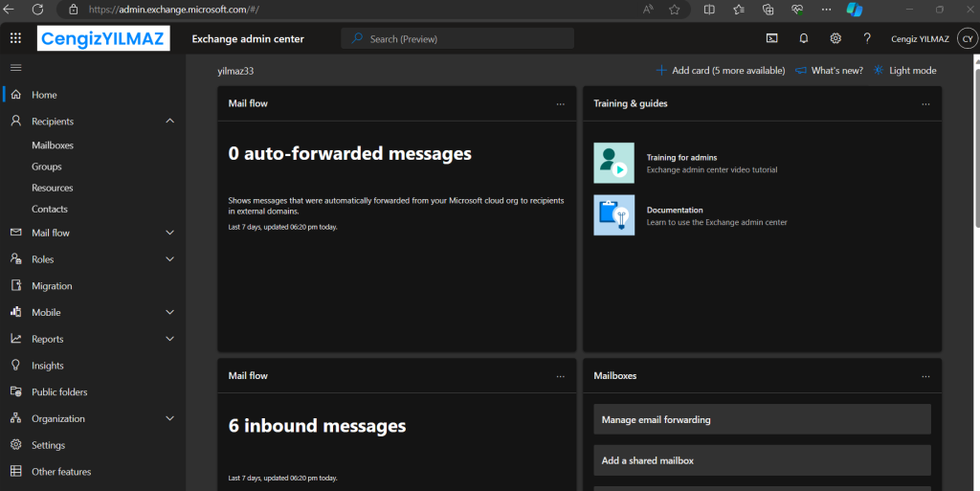Collapse the Recipients section chevron
Viewport: 980px width, 491px height.
[169, 122]
